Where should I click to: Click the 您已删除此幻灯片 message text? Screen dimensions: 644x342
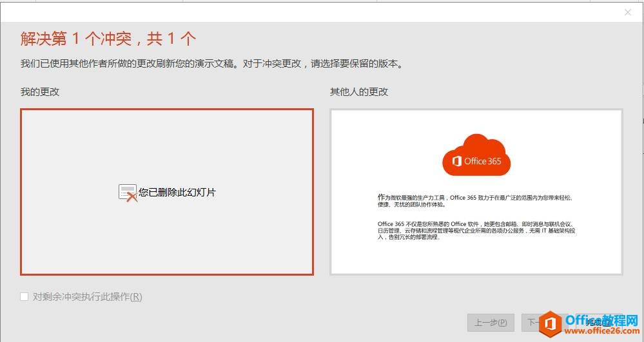(x=177, y=193)
